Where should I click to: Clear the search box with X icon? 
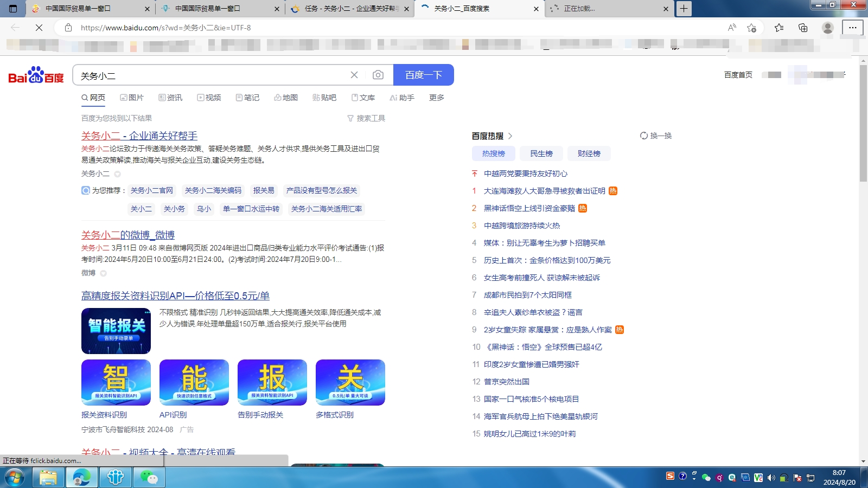[x=354, y=75]
